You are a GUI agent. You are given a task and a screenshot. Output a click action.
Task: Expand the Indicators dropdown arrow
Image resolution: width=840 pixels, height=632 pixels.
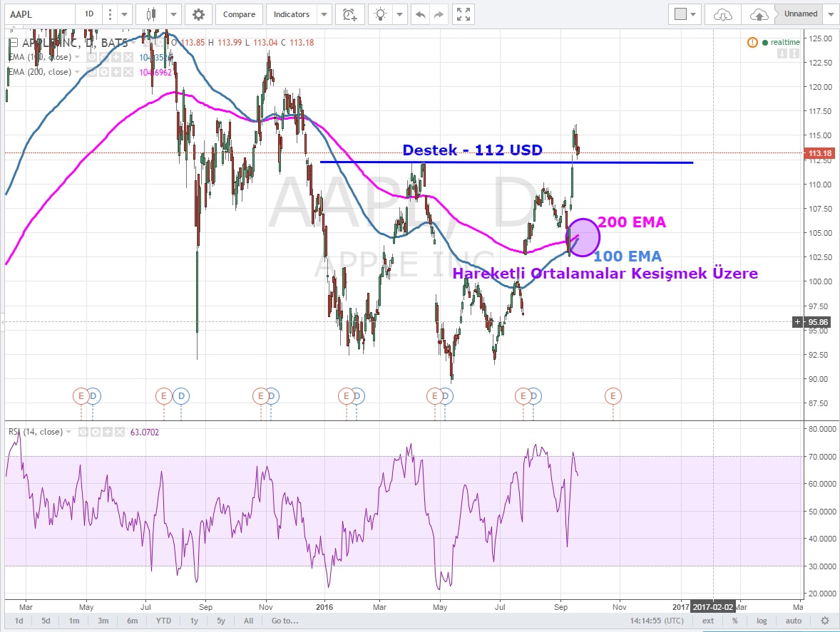[x=324, y=14]
